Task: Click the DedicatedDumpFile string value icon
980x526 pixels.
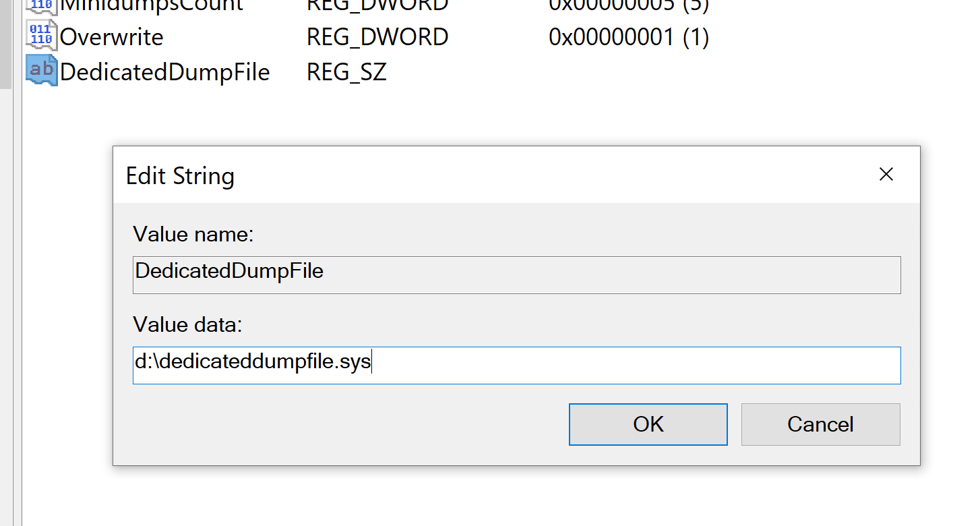Action: [41, 71]
